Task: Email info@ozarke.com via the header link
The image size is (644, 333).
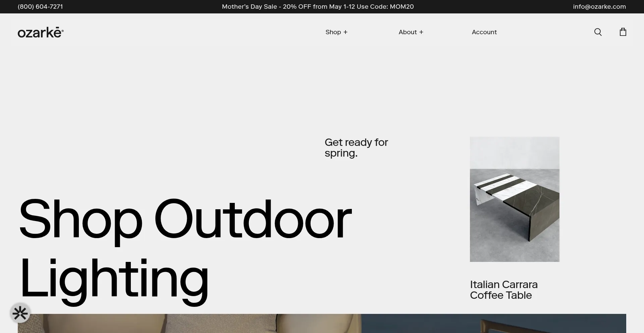Action: click(599, 6)
